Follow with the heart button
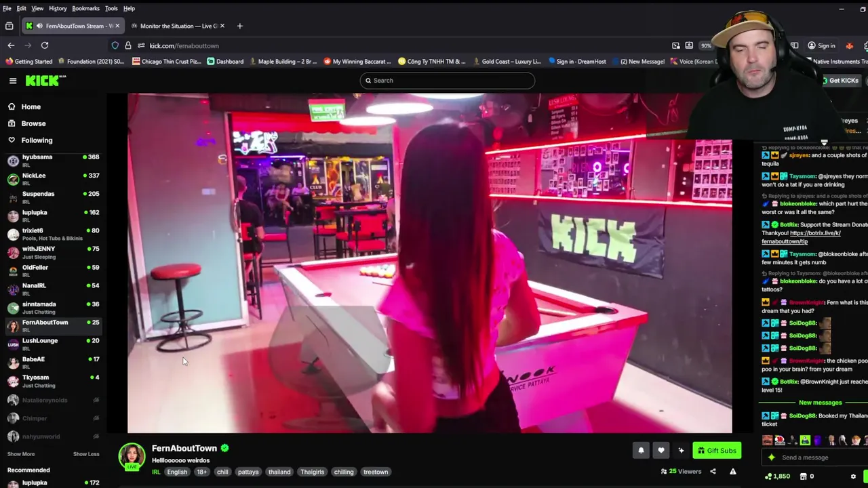Image resolution: width=868 pixels, height=488 pixels. [661, 450]
